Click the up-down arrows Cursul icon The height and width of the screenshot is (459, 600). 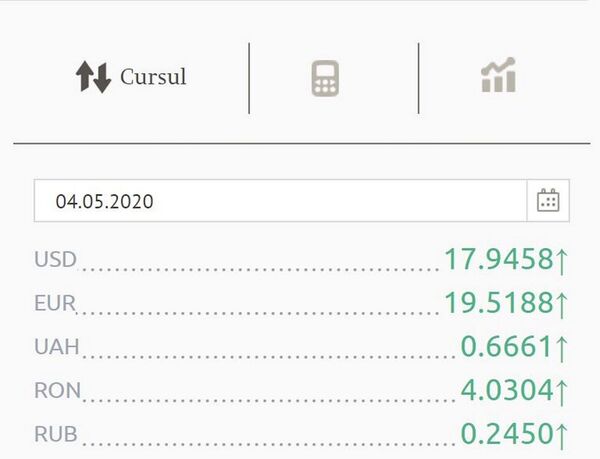point(93,77)
